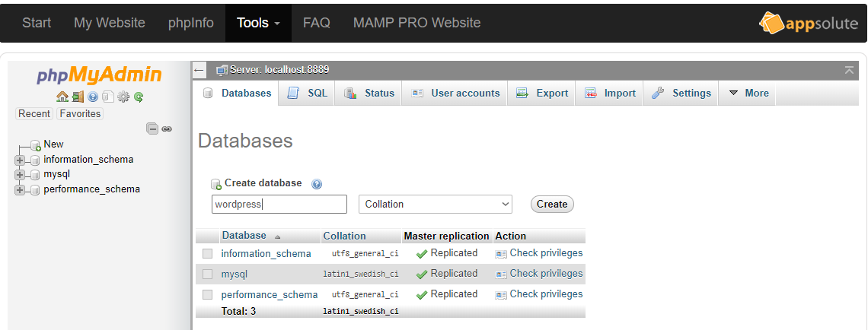Tick the mysql row checkbox

coord(208,274)
